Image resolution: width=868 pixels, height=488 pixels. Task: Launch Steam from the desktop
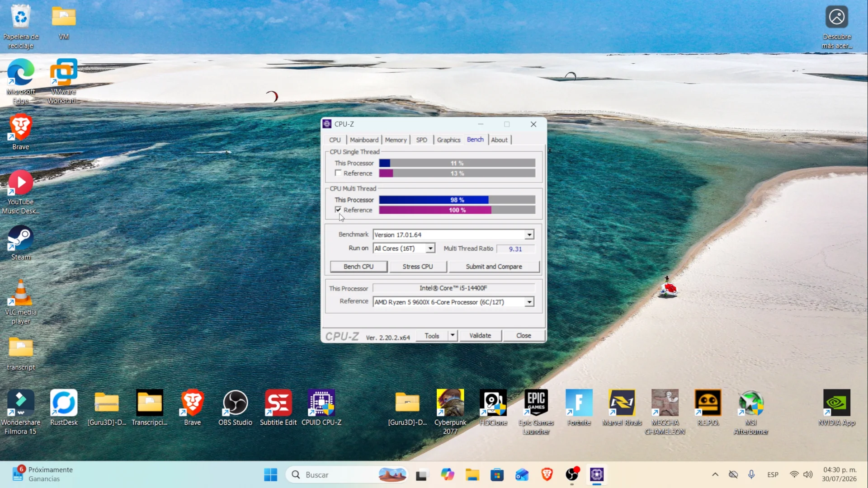[21, 243]
